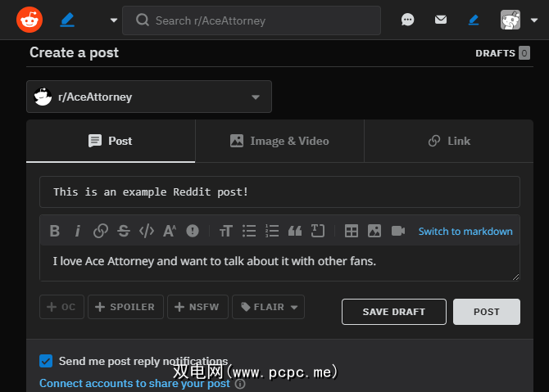Toggle the NSFW tag
The width and height of the screenshot is (549, 392).
coord(197,307)
